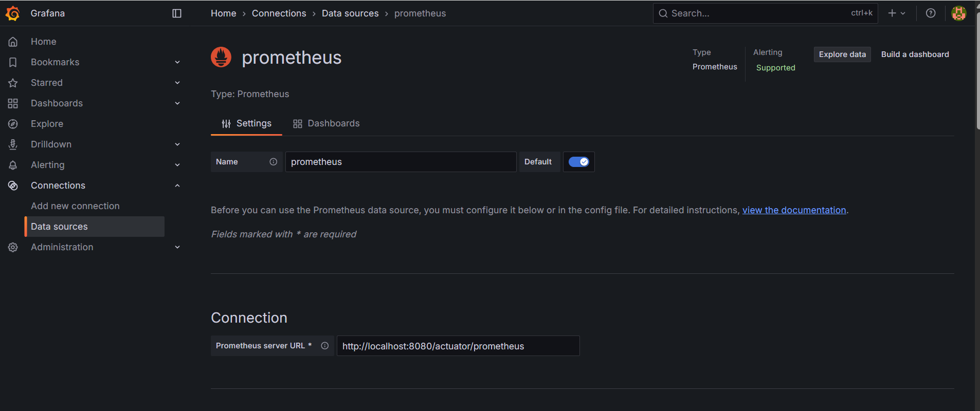Click the info icon next to Name
Viewport: 980px width, 411px height.
[274, 162]
